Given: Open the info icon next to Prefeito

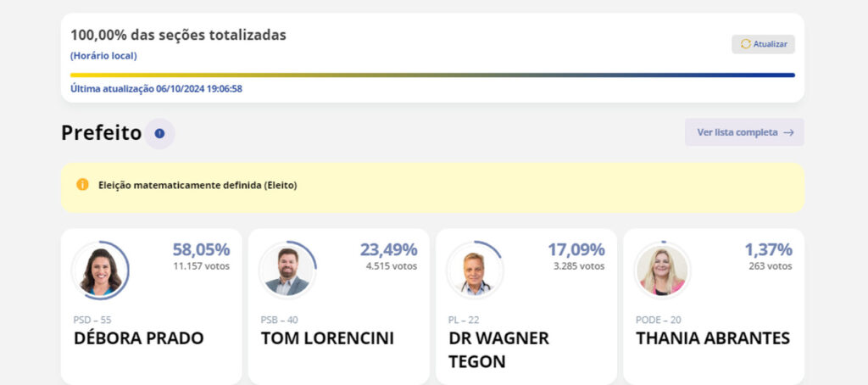Looking at the screenshot, I should point(159,133).
